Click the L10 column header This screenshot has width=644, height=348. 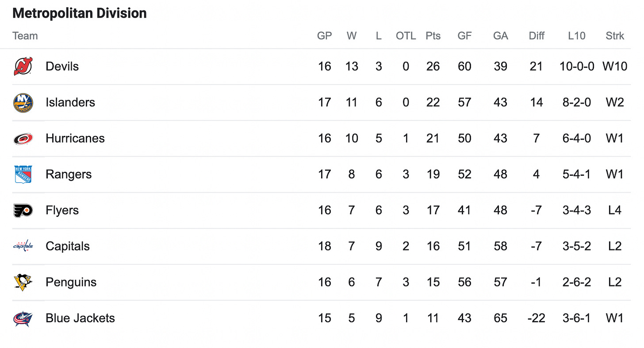(577, 36)
